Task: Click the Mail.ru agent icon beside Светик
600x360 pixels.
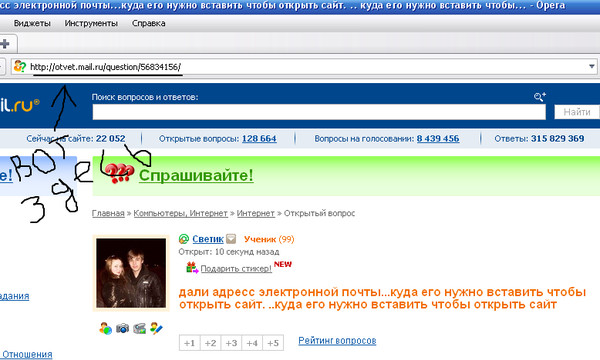Action: [184, 239]
